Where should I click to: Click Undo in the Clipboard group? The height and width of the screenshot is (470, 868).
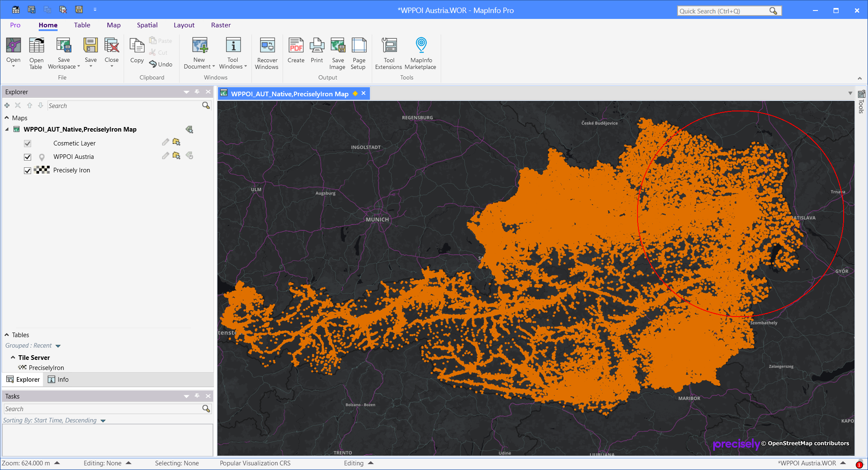point(161,64)
